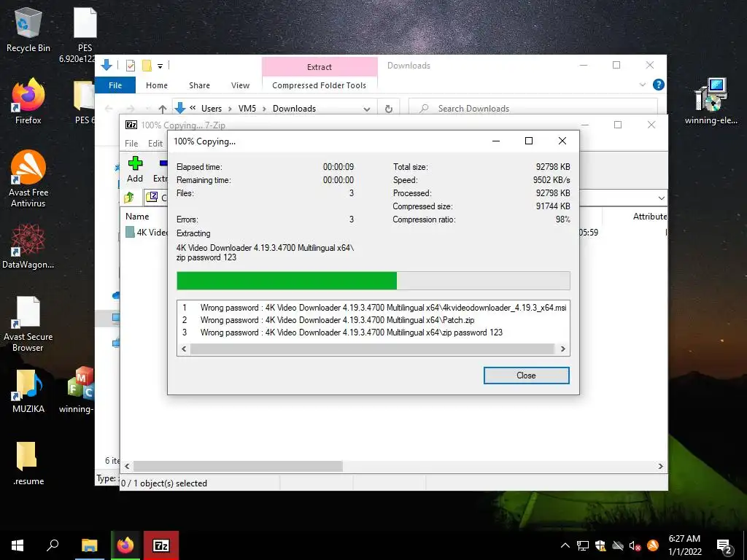Click the quick access Properties checkmark icon

[130, 66]
